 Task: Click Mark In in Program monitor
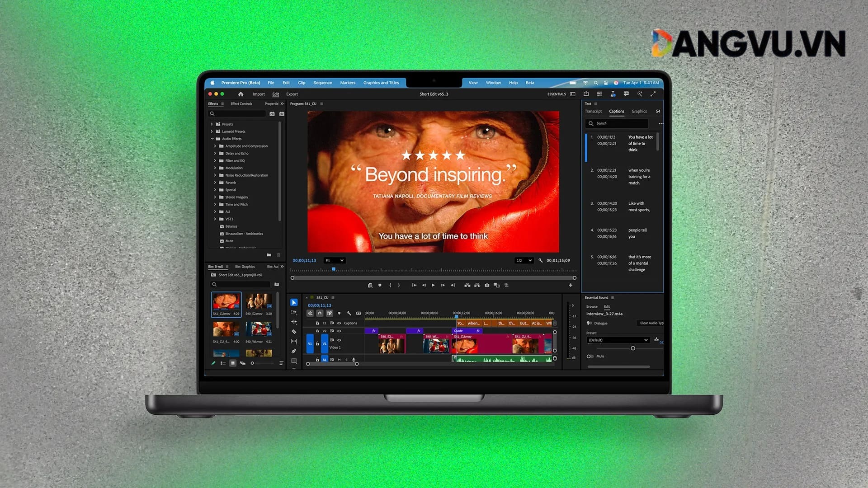[390, 285]
